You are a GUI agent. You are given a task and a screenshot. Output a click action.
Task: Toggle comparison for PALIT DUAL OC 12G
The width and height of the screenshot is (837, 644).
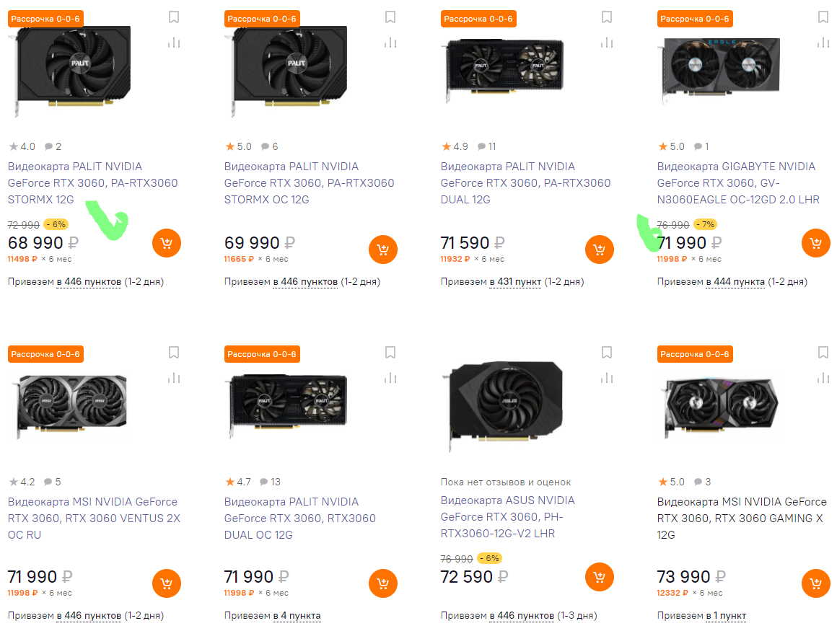[x=390, y=378]
